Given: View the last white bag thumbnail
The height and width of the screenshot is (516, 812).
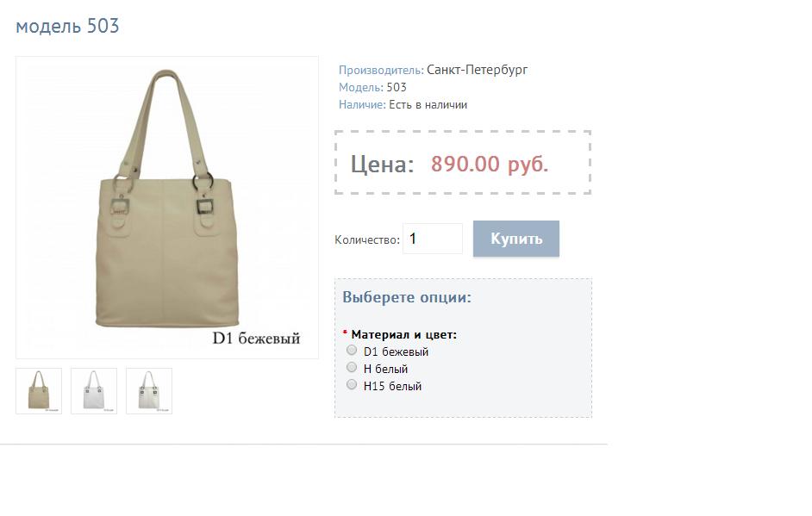Looking at the screenshot, I should (149, 391).
